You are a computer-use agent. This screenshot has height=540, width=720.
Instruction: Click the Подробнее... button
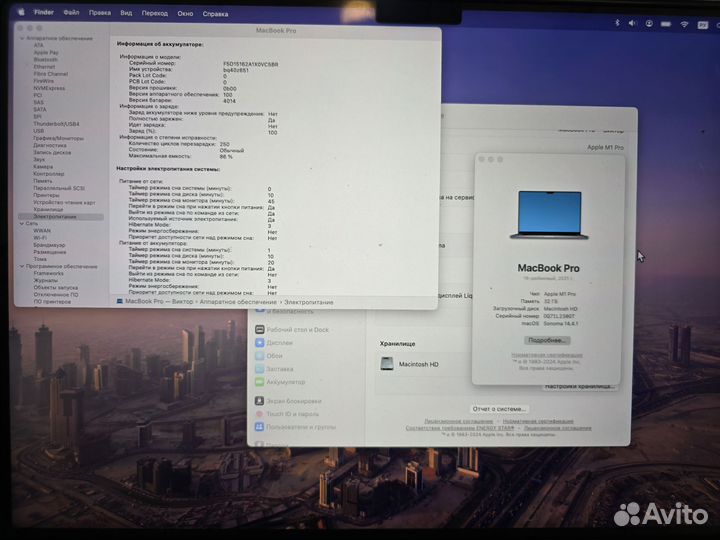[547, 340]
